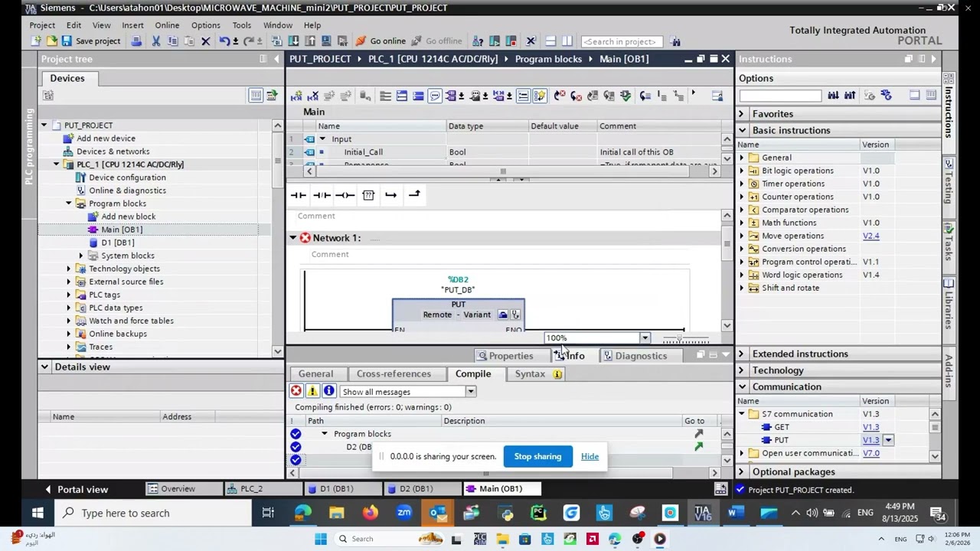Click the Undo arrow icon
980x551 pixels.
224,41
